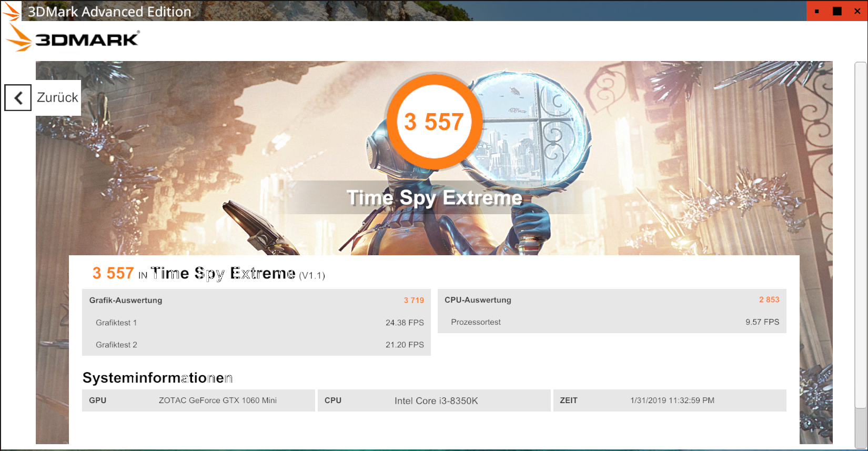
Task: Click the Zurück back link
Action: (57, 97)
